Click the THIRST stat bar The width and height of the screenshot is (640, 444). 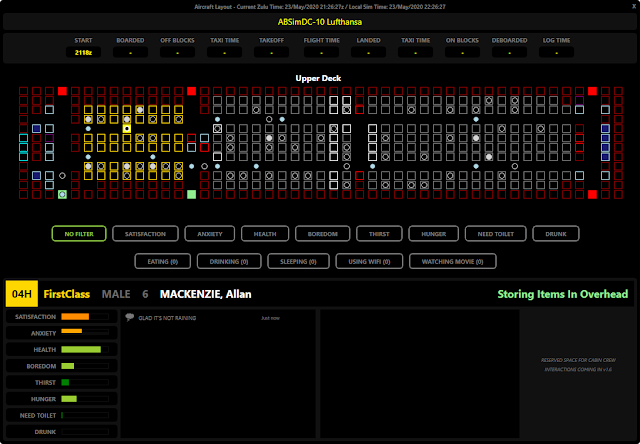[x=85, y=382]
